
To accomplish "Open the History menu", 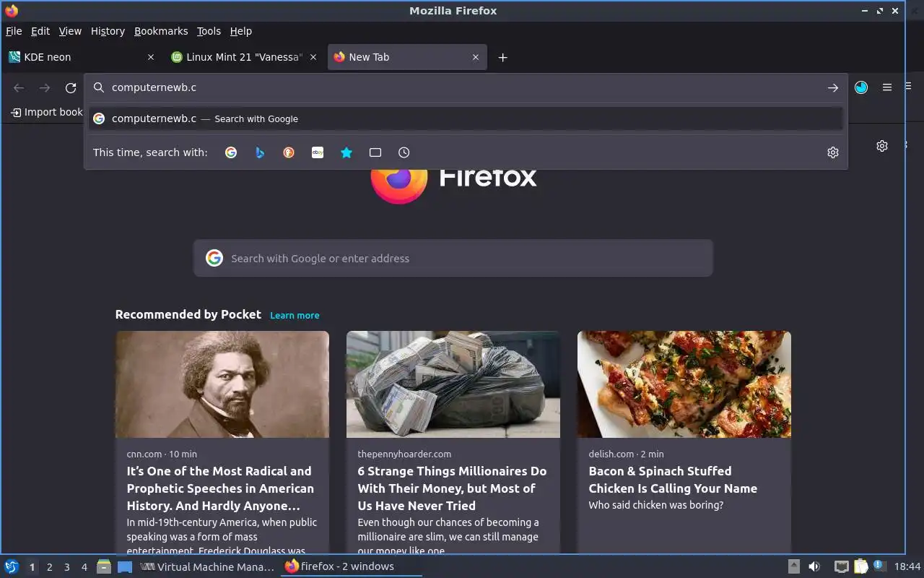I will 108,31.
